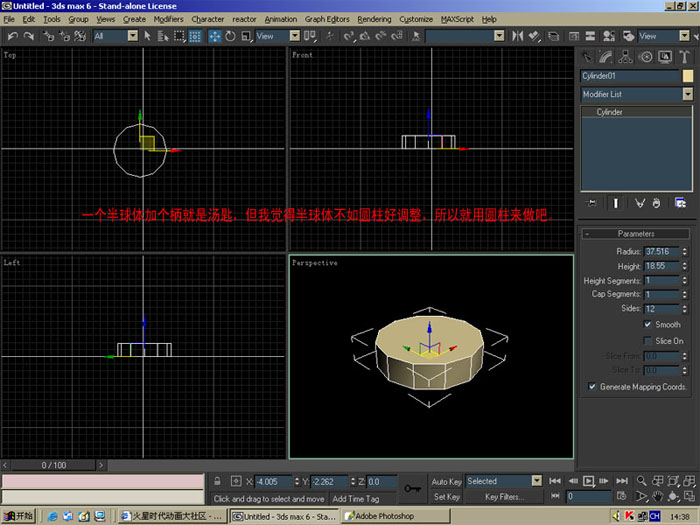Viewport: 700px width, 525px height.
Task: Click Go to End playback button
Action: click(622, 481)
